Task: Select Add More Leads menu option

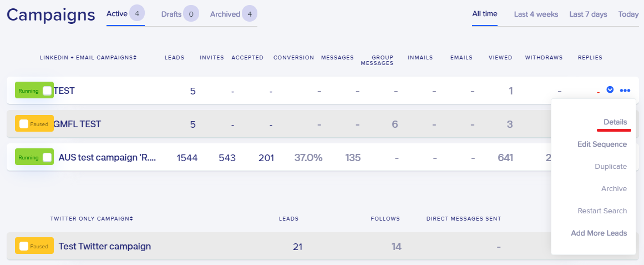Action: [599, 233]
